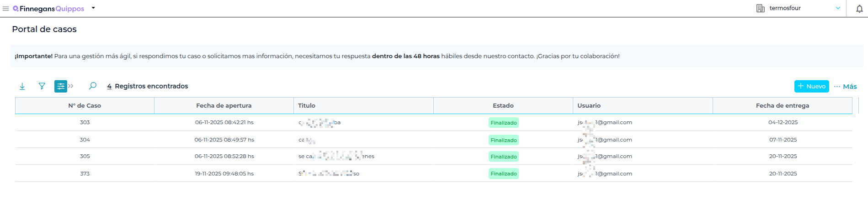Sort by N° de Caso column header
Viewport: 868px width, 224px height.
pyautogui.click(x=85, y=105)
